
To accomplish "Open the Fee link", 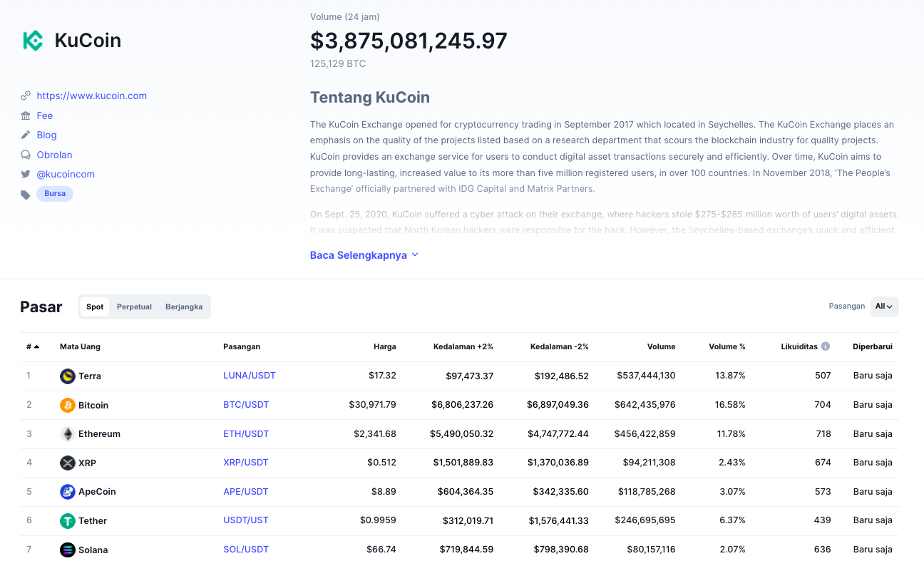I will (45, 115).
